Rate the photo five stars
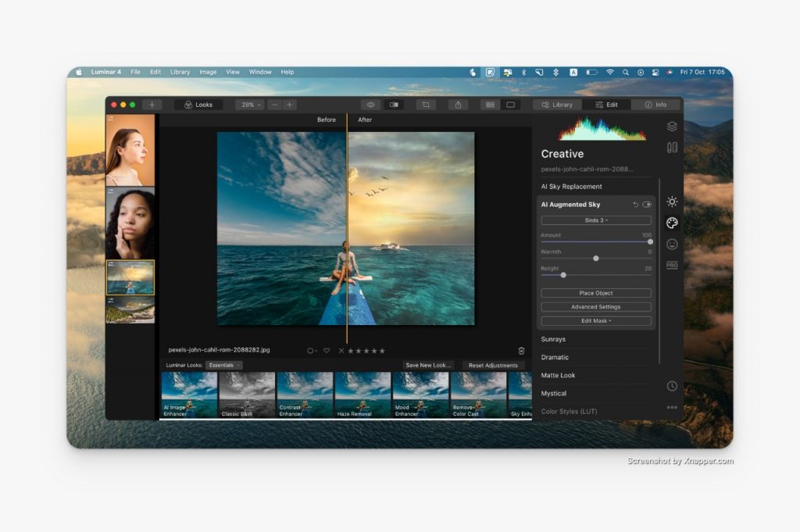 click(382, 351)
